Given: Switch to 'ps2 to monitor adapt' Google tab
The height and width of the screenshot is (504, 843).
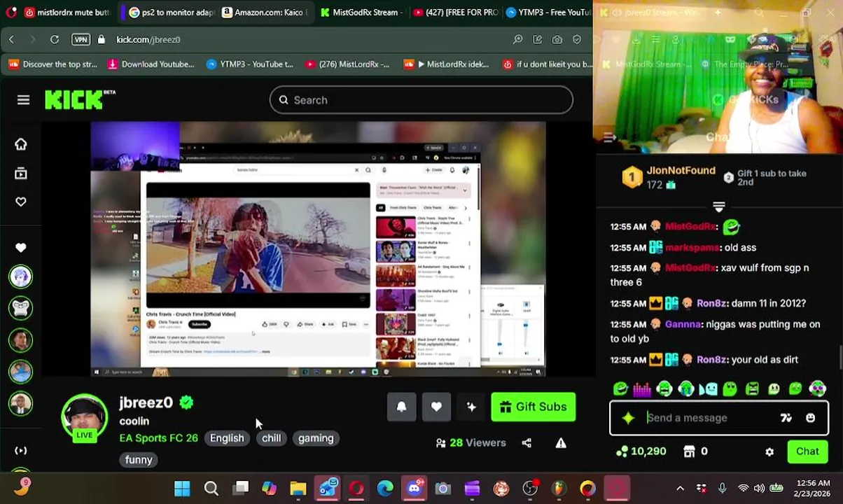Looking at the screenshot, I should pos(171,13).
